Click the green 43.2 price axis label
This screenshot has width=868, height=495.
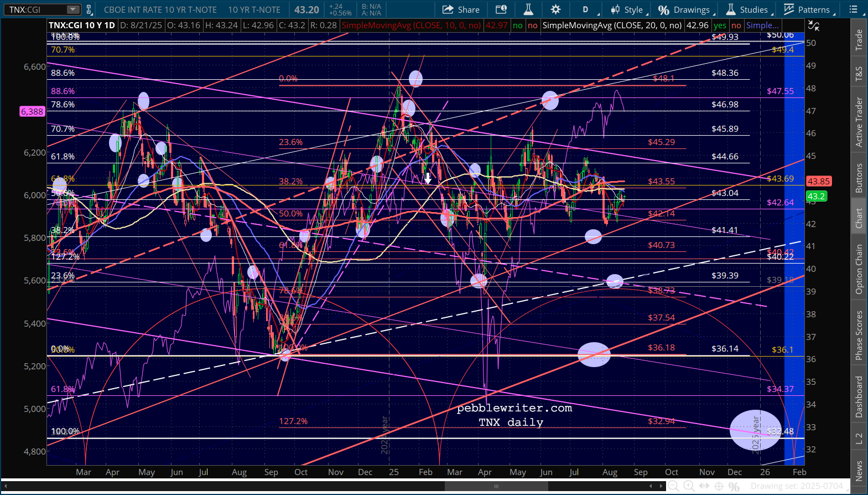(816, 196)
